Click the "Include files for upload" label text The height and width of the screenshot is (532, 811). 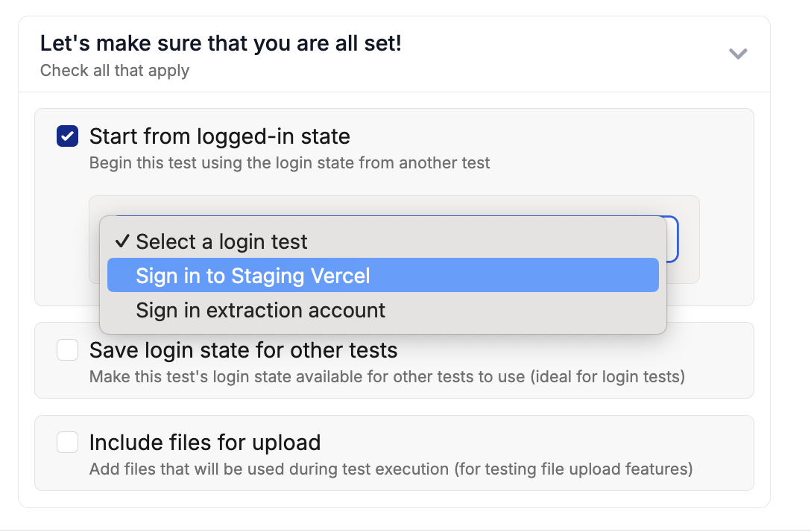[204, 443]
